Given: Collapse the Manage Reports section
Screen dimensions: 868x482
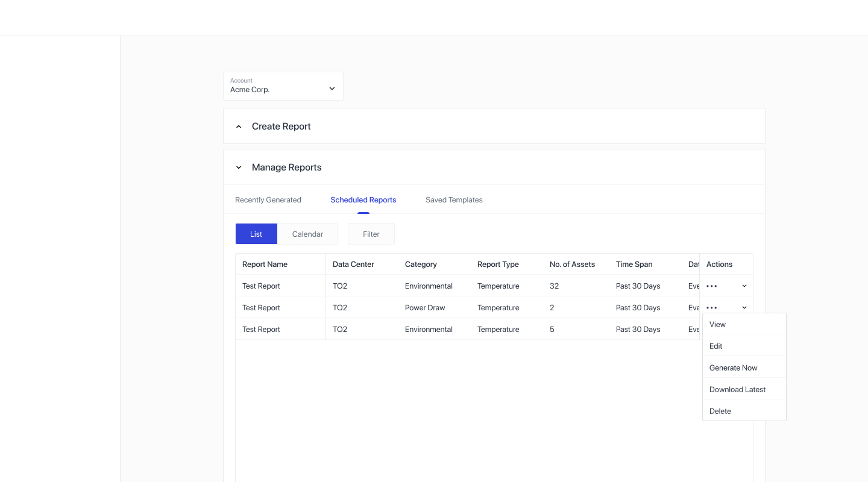Looking at the screenshot, I should 239,167.
